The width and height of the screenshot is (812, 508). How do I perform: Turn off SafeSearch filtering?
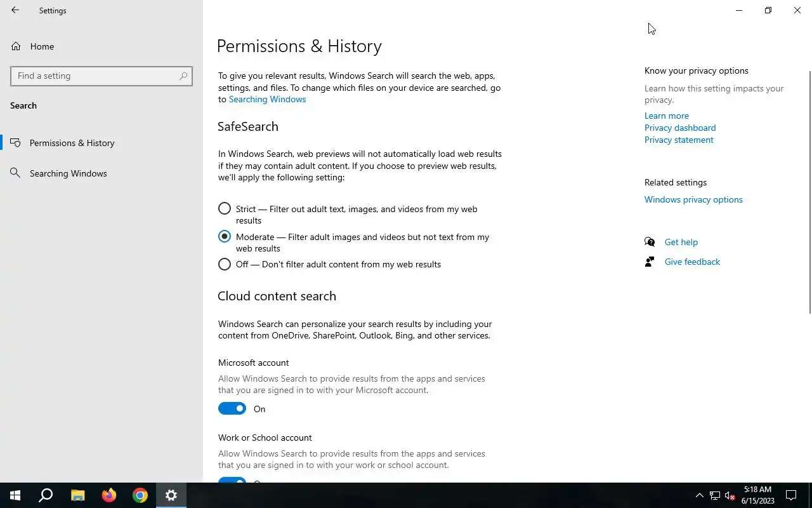click(225, 264)
